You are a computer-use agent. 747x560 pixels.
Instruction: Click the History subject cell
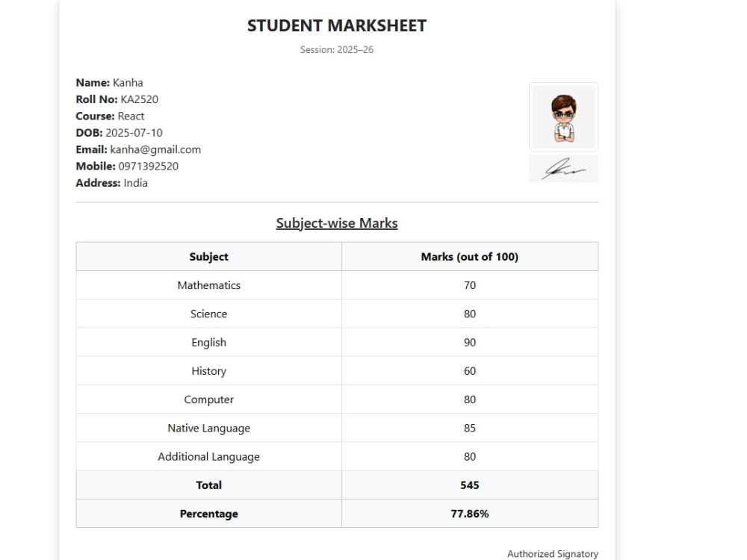tap(208, 371)
